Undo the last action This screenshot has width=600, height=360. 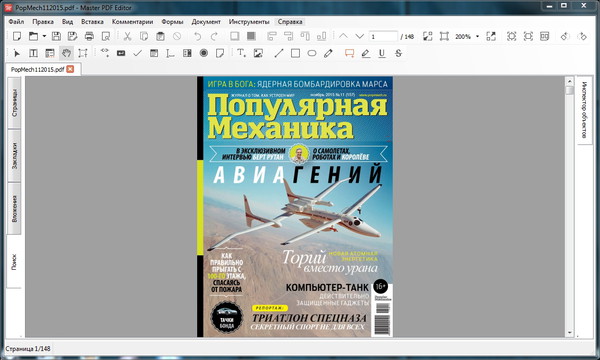(197, 36)
